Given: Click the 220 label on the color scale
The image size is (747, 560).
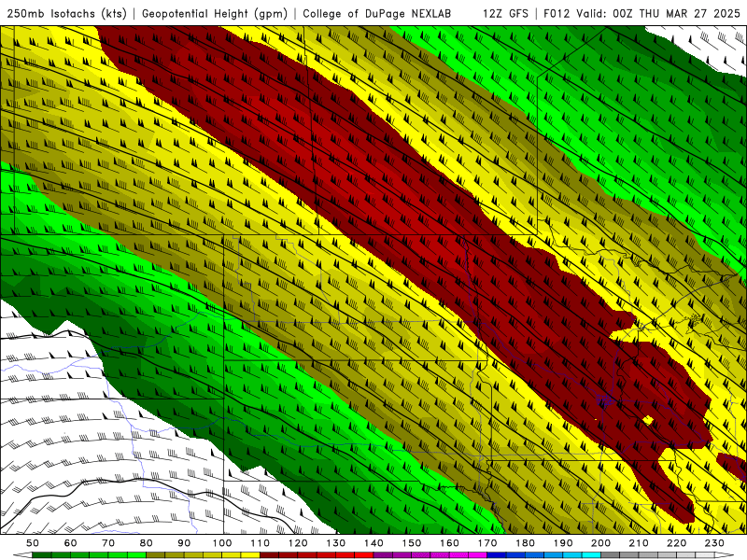Looking at the screenshot, I should (677, 543).
